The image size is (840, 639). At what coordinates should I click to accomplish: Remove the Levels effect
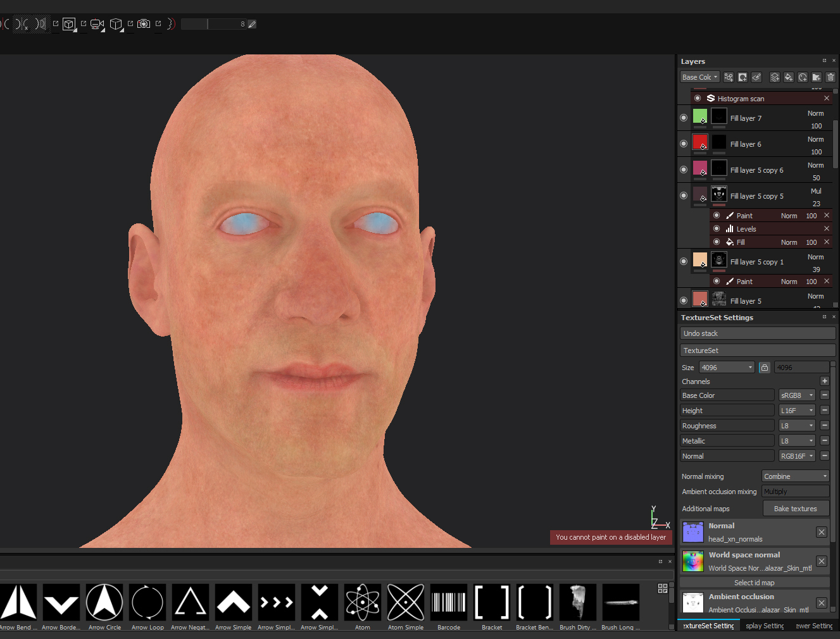point(827,228)
